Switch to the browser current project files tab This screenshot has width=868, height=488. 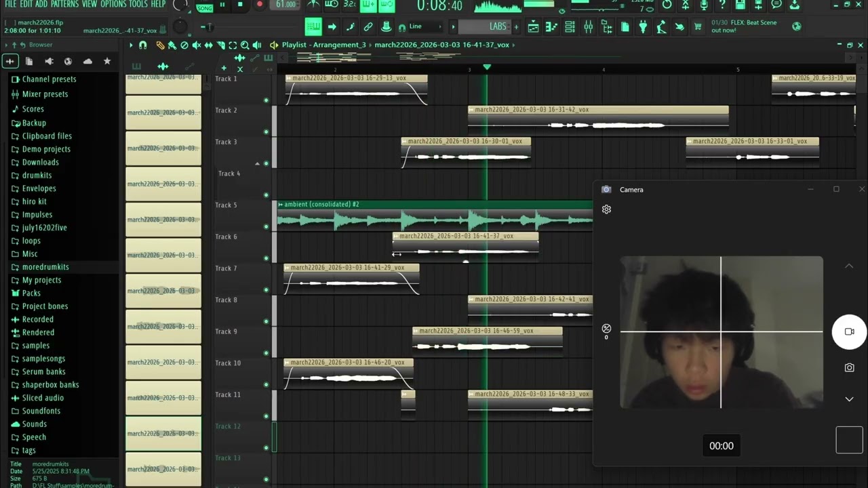(x=29, y=61)
